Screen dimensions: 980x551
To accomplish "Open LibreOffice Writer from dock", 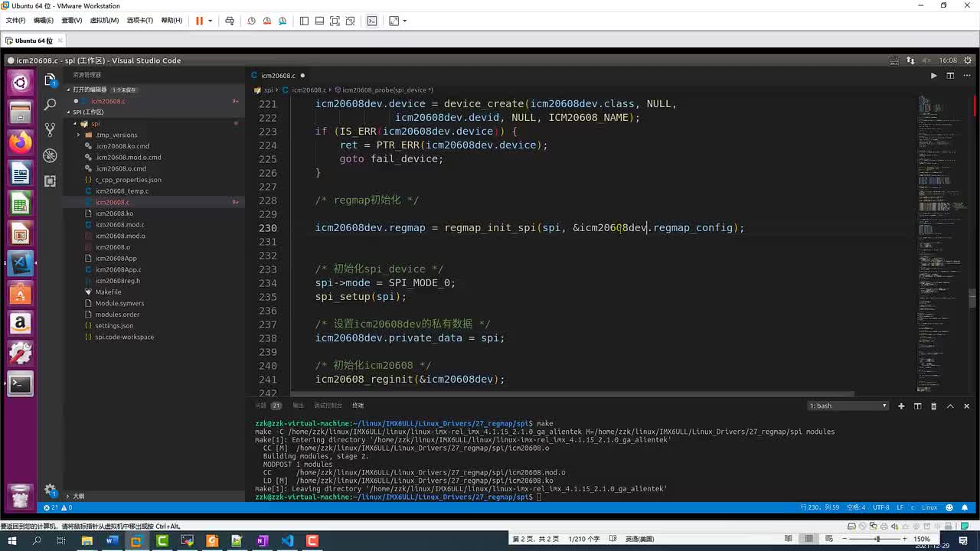I will pos(20,174).
